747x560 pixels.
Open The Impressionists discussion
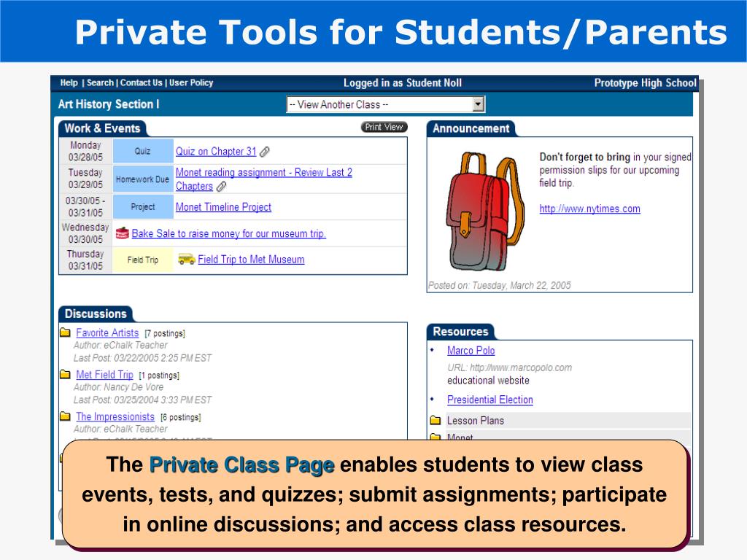click(x=115, y=416)
